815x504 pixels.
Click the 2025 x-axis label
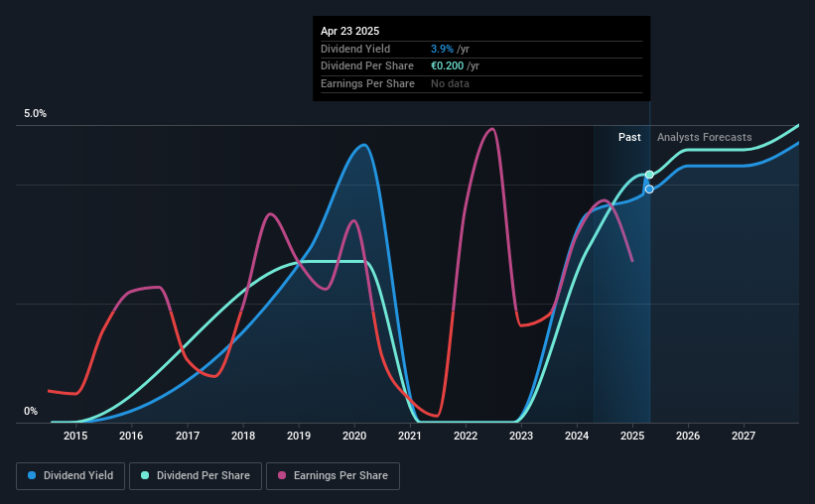632,436
